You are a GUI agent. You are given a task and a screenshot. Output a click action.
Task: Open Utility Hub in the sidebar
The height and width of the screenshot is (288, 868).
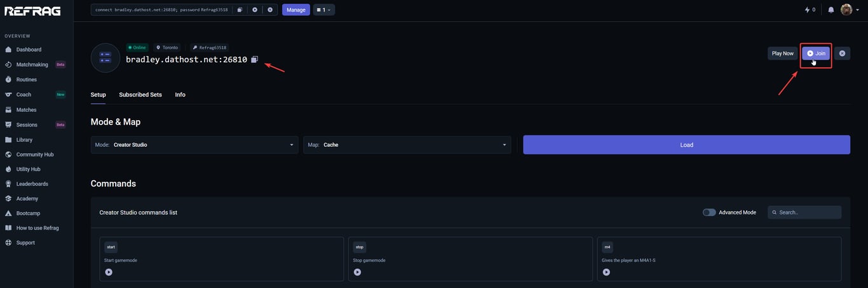pos(28,169)
